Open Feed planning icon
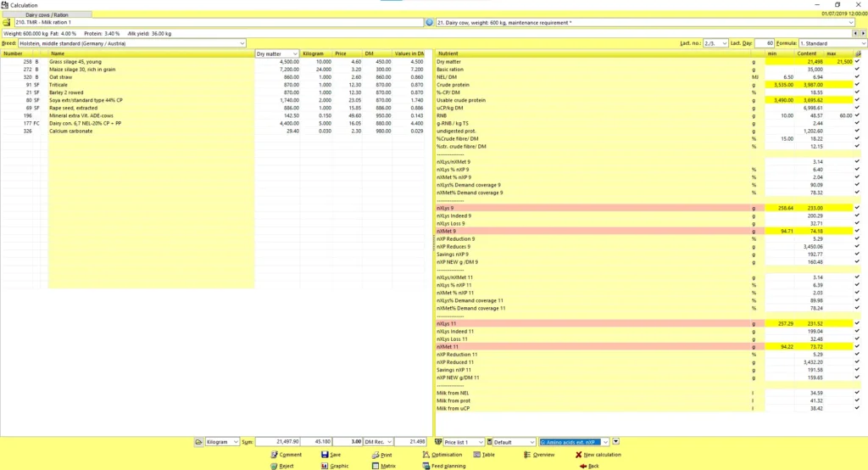 click(426, 466)
